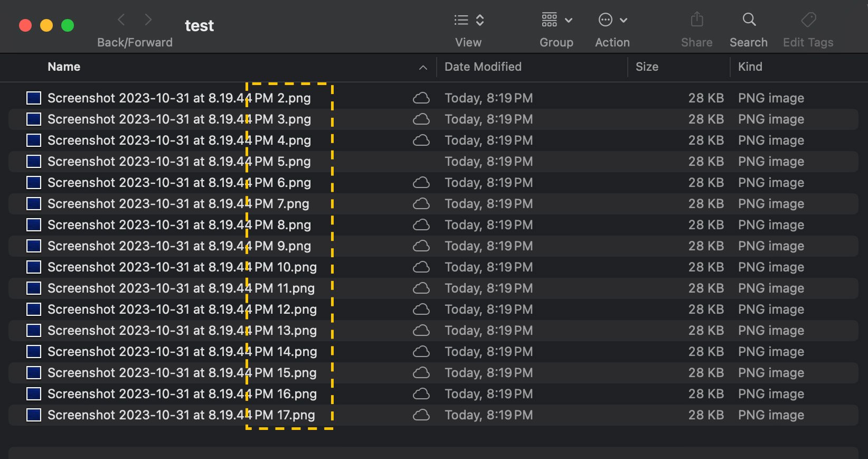Click PNG image kind of PM 17.png
Screen dimensions: 868x459
coord(771,415)
